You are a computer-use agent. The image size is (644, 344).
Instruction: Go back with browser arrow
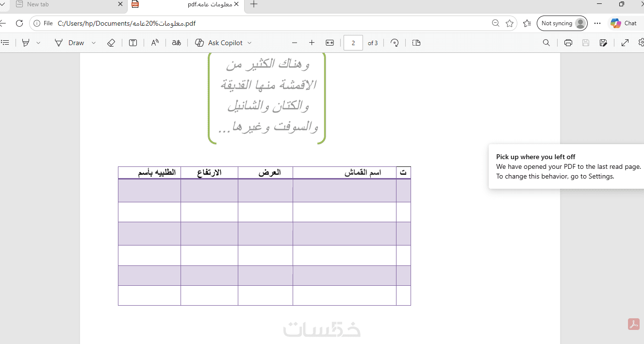[3, 23]
